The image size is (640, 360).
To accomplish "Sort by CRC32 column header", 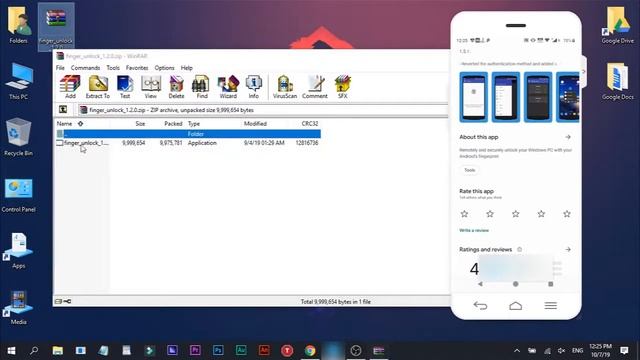I will click(x=310, y=124).
